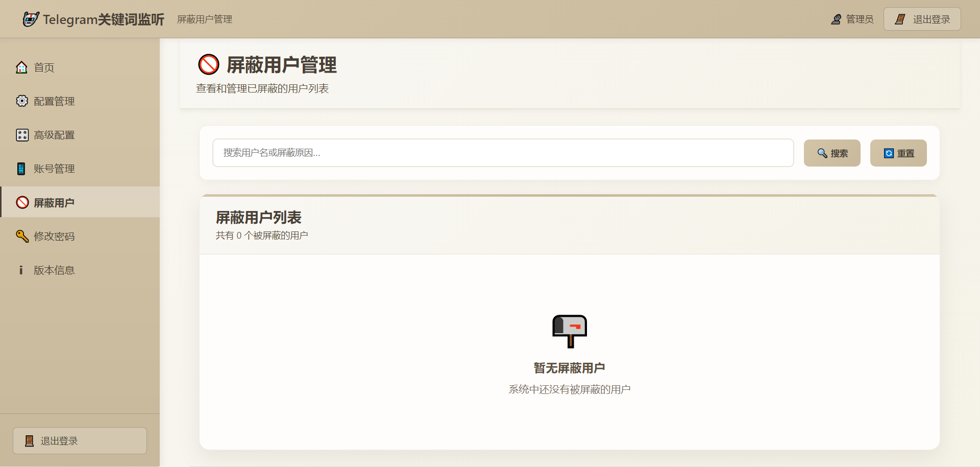This screenshot has width=980, height=467.
Task: Click 退出登录 button at sidebar bottom
Action: [x=80, y=440]
